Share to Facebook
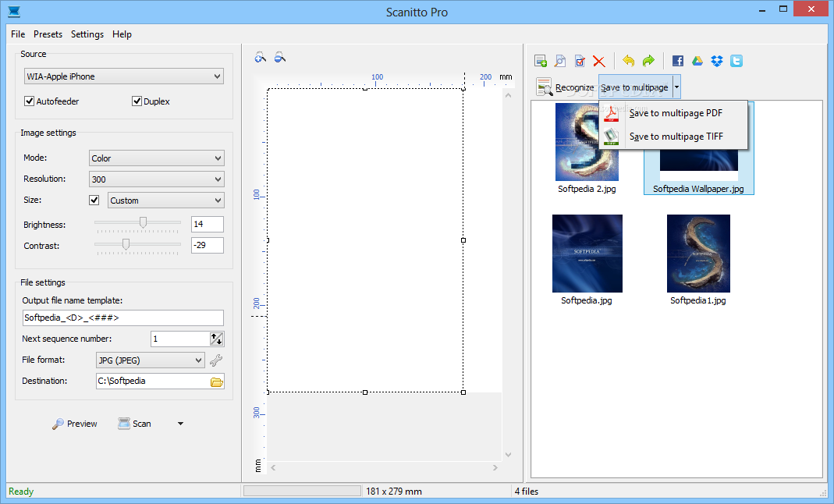This screenshot has height=504, width=834. point(678,61)
